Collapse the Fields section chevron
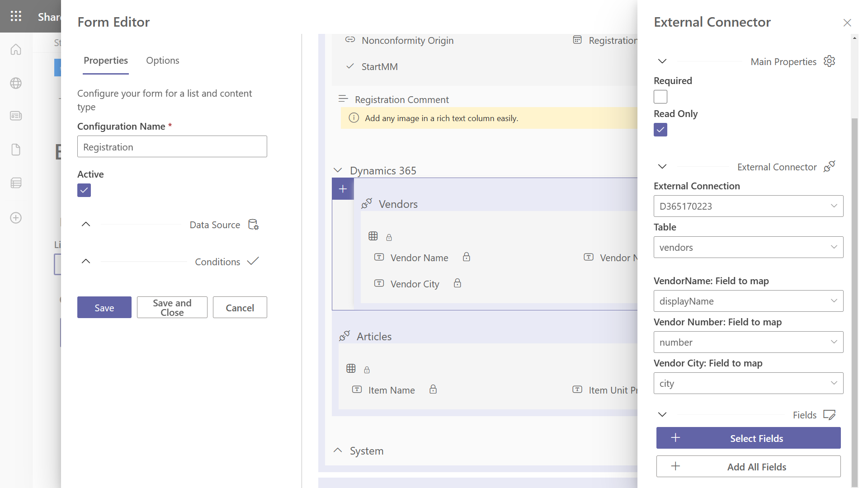Image resolution: width=868 pixels, height=488 pixels. coord(662,415)
